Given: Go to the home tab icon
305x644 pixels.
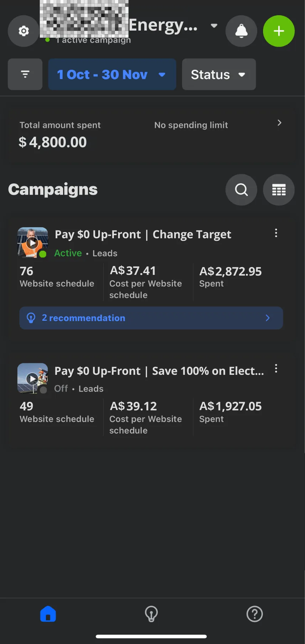Looking at the screenshot, I should (x=48, y=614).
